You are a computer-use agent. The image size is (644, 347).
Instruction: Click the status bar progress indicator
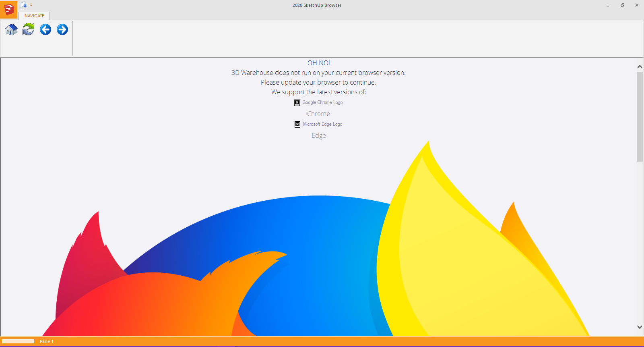tap(18, 341)
